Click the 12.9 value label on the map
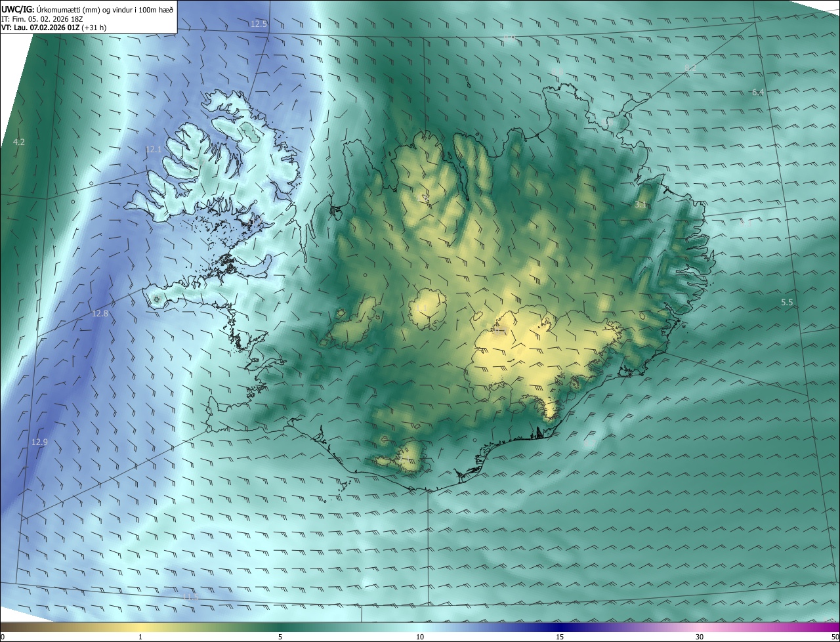 pos(39,442)
